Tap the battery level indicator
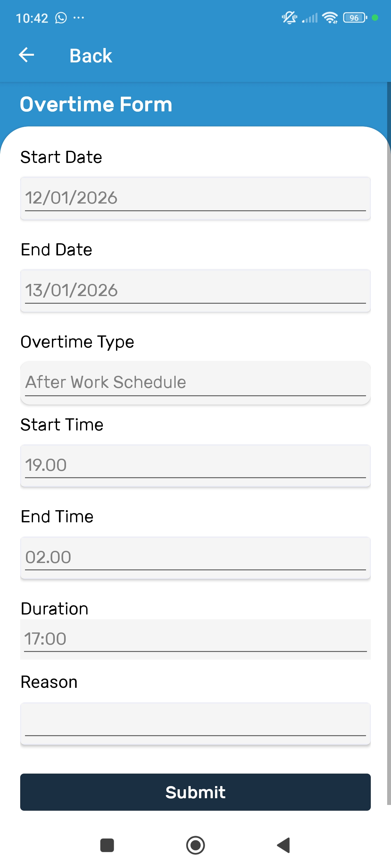 coord(354,18)
